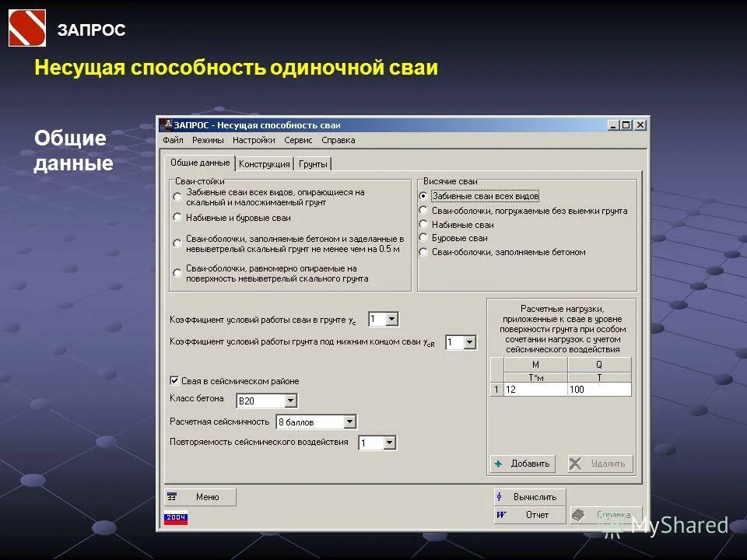The image size is (747, 560).
Task: Click the Добавить button
Action: pyautogui.click(x=523, y=464)
